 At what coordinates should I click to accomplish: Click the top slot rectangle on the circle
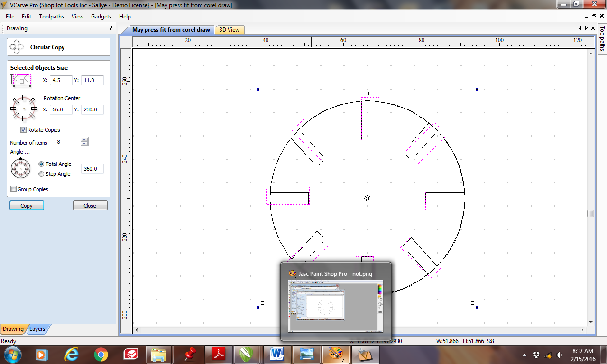(368, 120)
